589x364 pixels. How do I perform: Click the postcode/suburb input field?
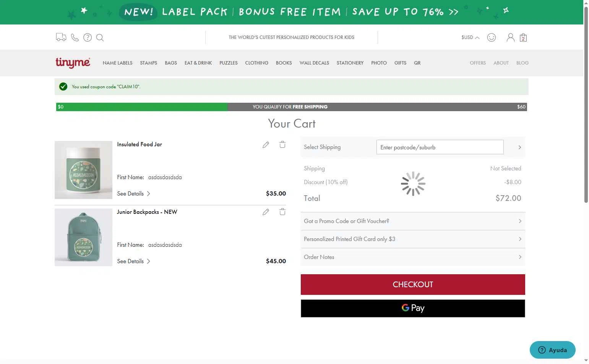tap(440, 147)
